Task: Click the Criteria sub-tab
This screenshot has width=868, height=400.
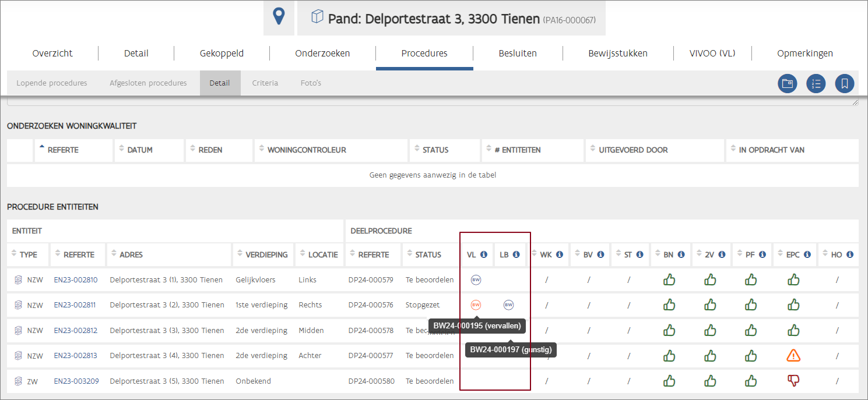Action: 265,83
